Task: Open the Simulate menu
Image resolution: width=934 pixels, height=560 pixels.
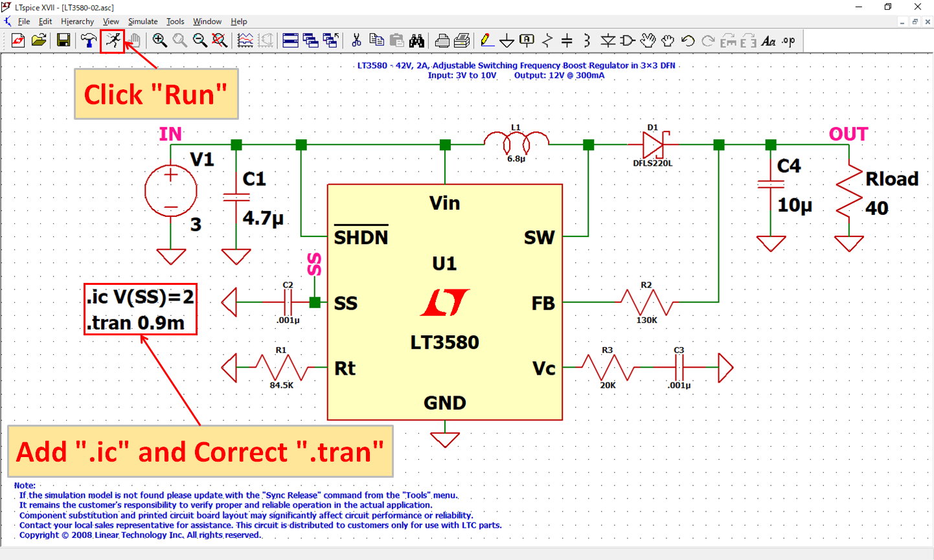Action: click(142, 21)
